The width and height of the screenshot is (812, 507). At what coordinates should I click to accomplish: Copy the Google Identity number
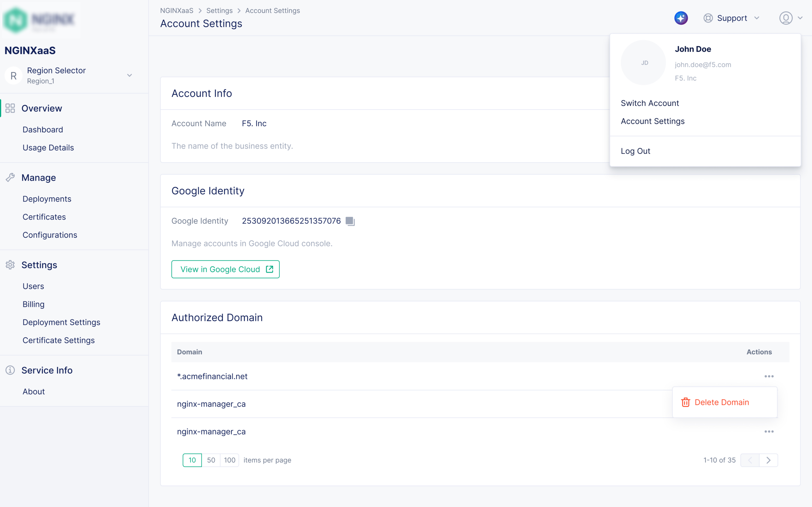pyautogui.click(x=350, y=221)
